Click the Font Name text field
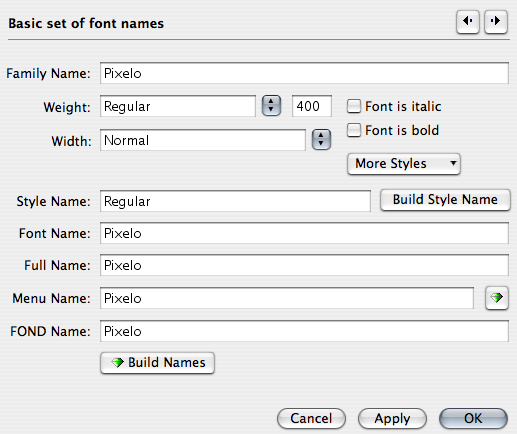517x434 pixels. click(x=304, y=233)
